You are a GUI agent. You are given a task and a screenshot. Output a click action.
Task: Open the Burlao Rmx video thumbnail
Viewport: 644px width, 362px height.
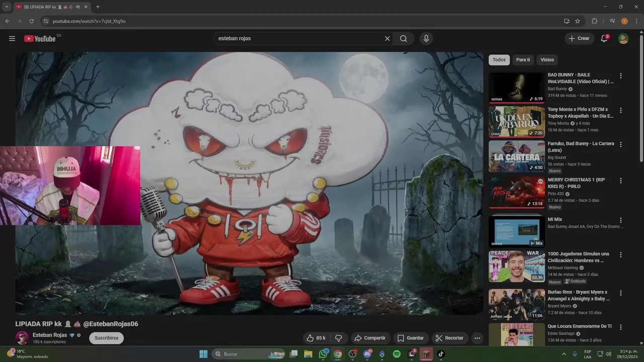point(517,305)
